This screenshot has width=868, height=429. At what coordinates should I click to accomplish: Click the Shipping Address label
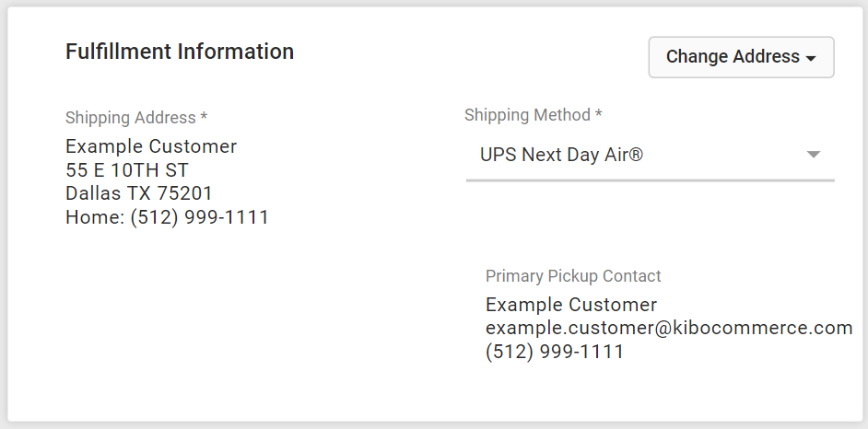130,118
